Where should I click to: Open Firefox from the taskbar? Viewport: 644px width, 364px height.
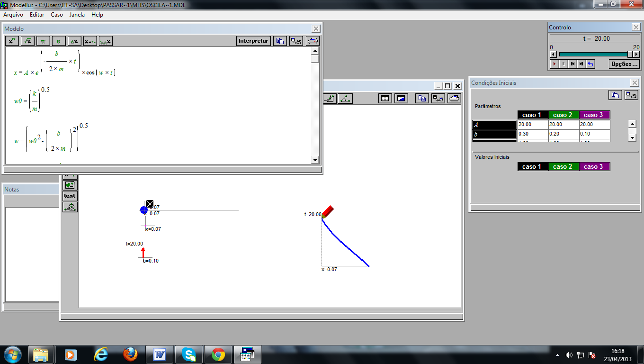[130, 354]
